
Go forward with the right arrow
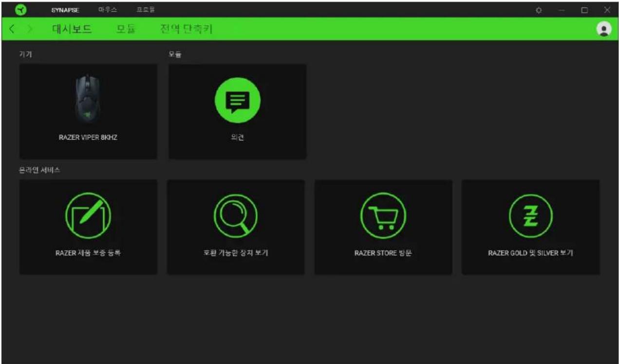click(30, 29)
